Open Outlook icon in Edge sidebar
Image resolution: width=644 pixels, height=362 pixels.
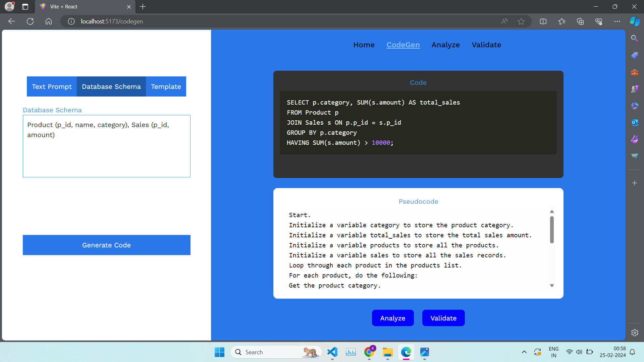pos(634,123)
